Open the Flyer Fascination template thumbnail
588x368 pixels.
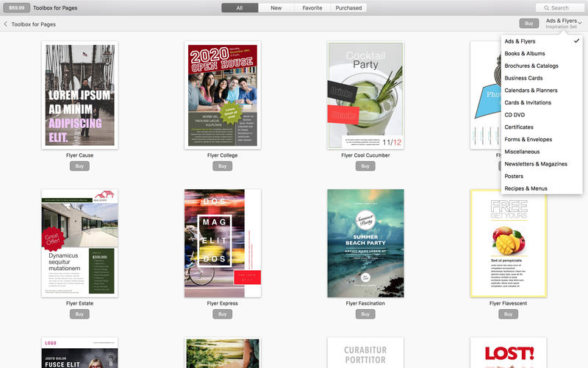(x=365, y=244)
